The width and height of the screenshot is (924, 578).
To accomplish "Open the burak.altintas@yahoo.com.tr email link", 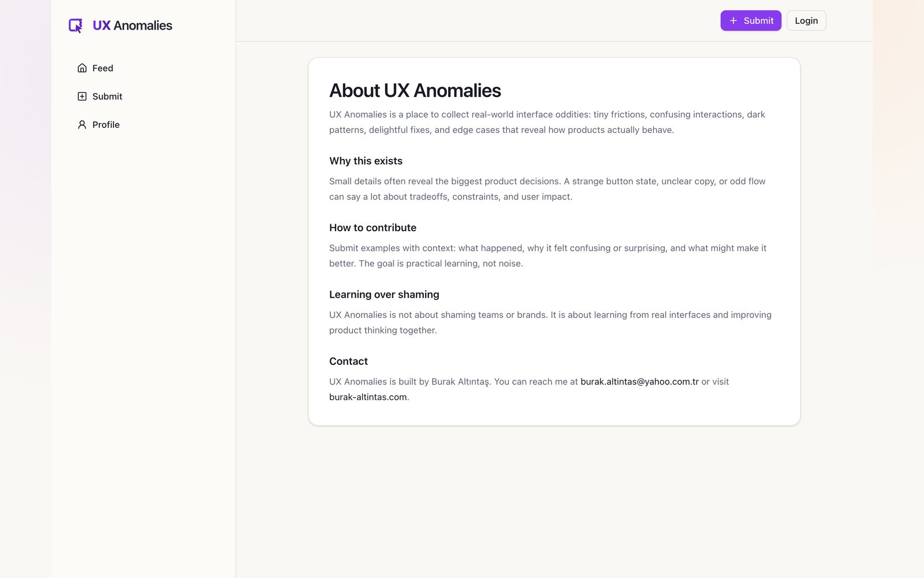I will pos(639,381).
